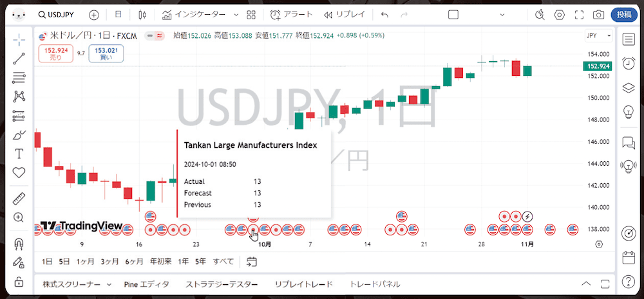644x299 pixels.
Task: Redo the chart action
Action: point(404,15)
